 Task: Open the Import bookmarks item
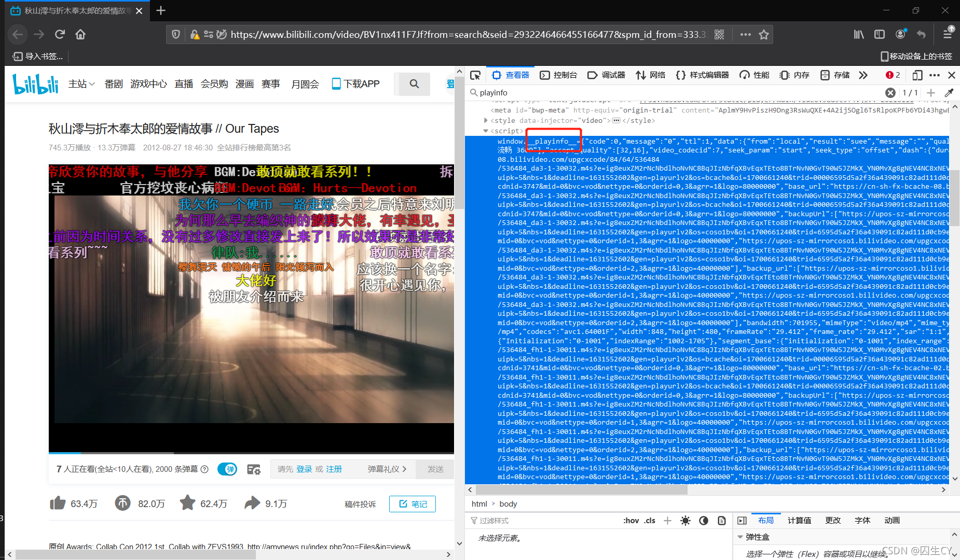click(38, 56)
